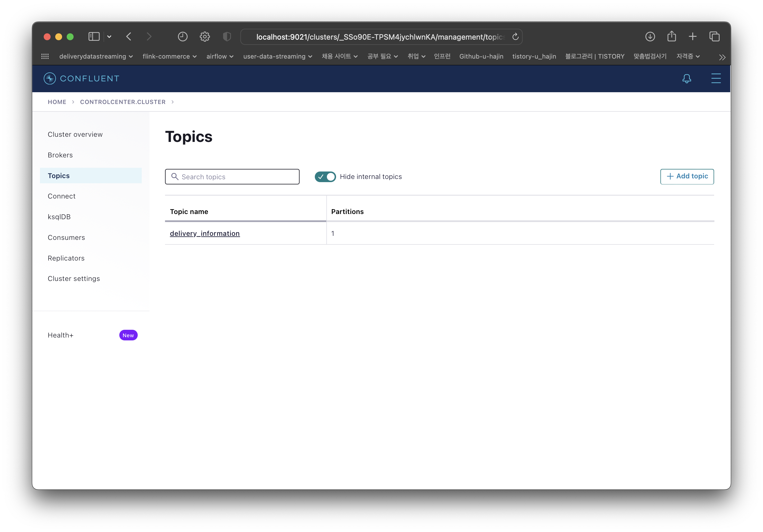Viewport: 763px width, 532px height.
Task: Click the Safari sidebar toggle icon
Action: click(x=94, y=36)
